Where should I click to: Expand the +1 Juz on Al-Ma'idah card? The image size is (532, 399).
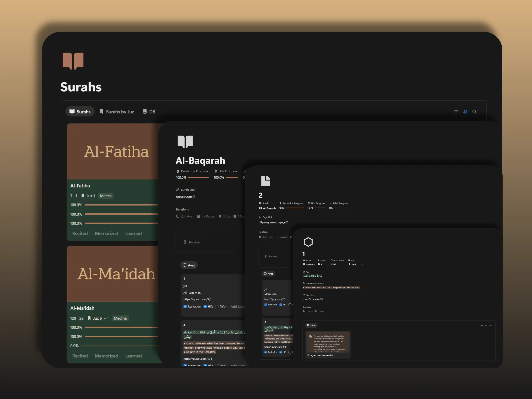tap(106, 318)
